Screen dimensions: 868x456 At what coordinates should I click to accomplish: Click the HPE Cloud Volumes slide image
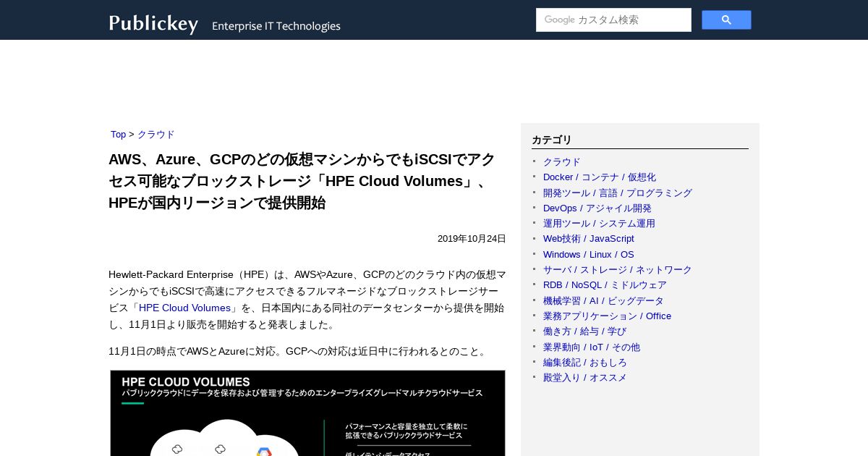click(307, 413)
